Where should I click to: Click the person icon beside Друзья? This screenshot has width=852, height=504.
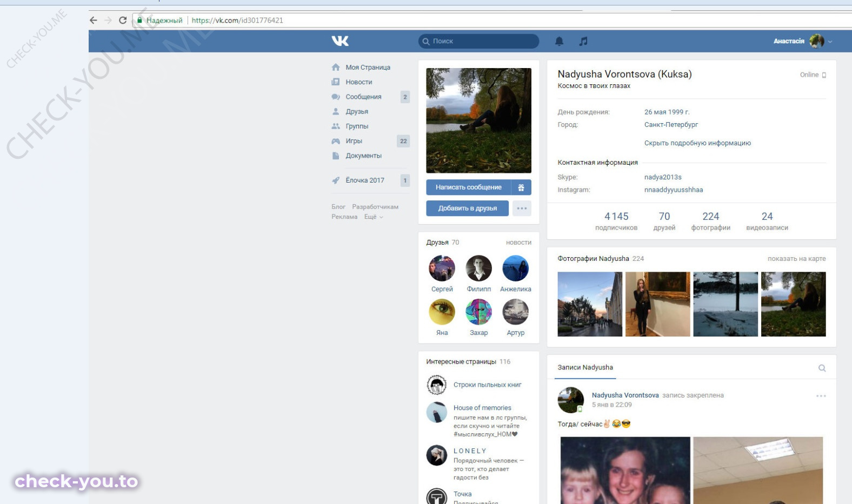336,111
